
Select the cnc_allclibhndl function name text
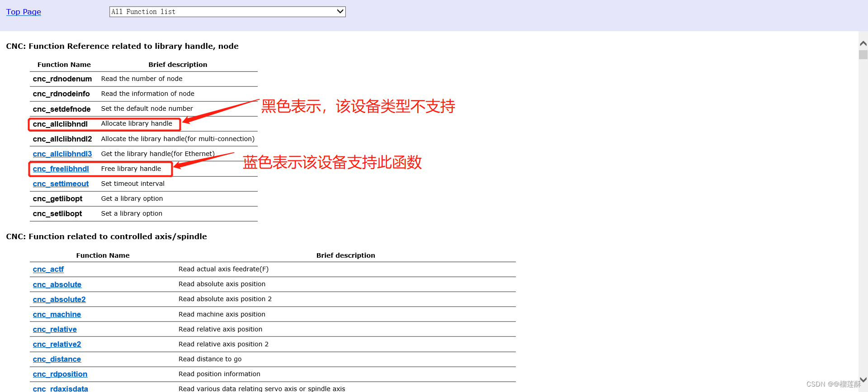pyautogui.click(x=60, y=124)
